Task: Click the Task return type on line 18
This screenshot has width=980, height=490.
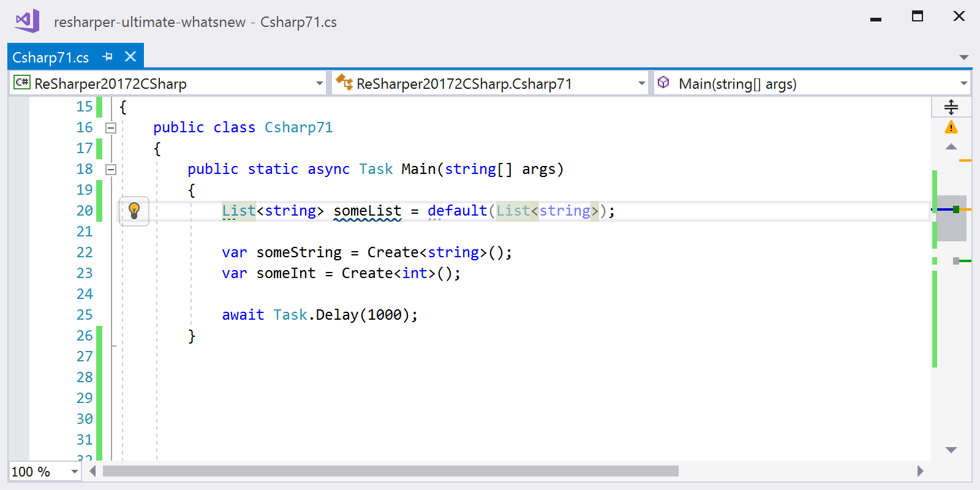Action: 376,169
